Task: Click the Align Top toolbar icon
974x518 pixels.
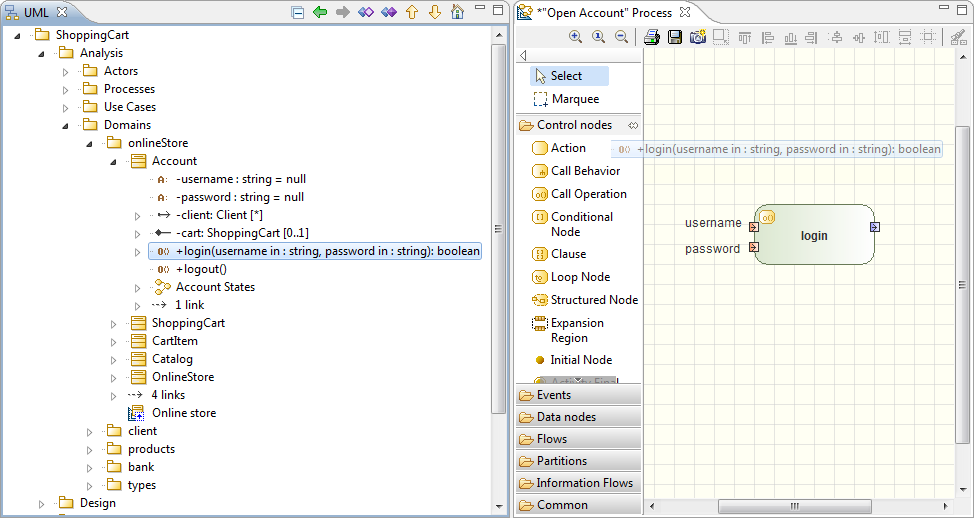Action: [x=745, y=38]
